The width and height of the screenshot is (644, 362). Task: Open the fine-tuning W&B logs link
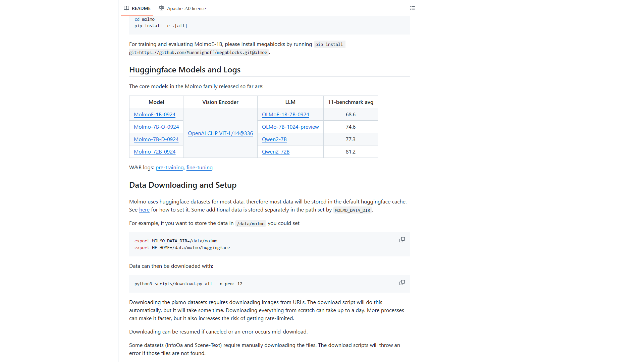200,167
